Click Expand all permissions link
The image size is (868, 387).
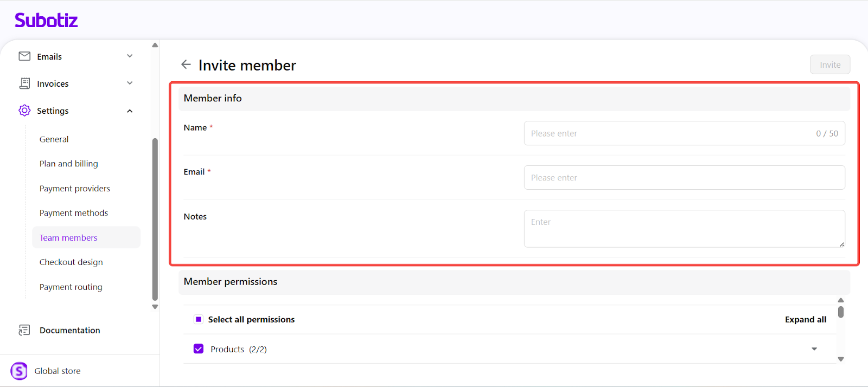pyautogui.click(x=806, y=319)
